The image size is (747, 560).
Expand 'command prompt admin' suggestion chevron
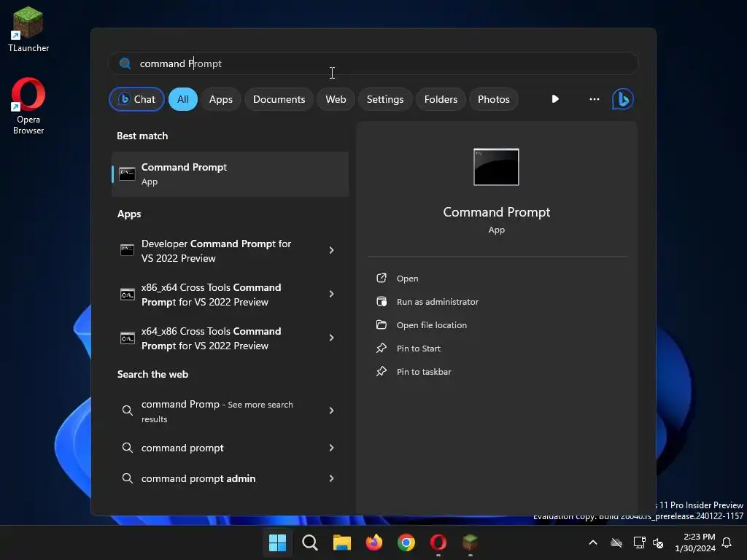[x=332, y=478]
